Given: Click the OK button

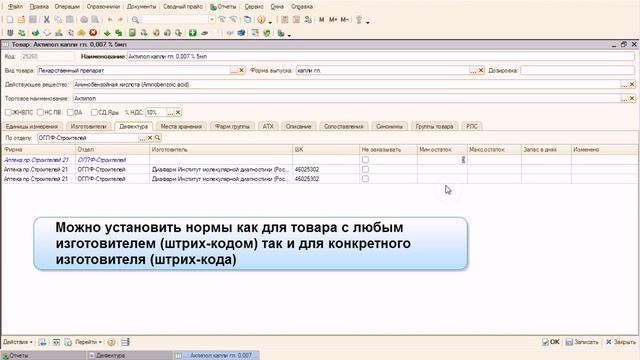Looking at the screenshot, I should tap(551, 342).
